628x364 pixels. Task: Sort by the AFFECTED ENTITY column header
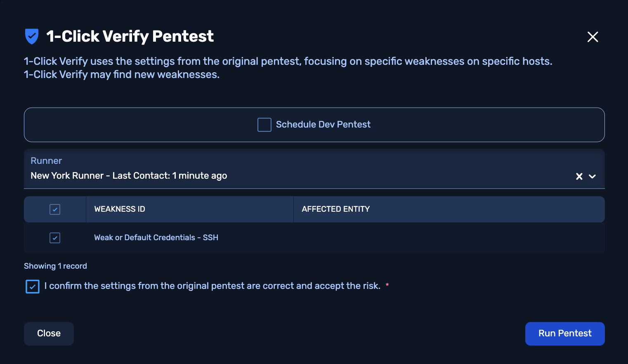[335, 209]
